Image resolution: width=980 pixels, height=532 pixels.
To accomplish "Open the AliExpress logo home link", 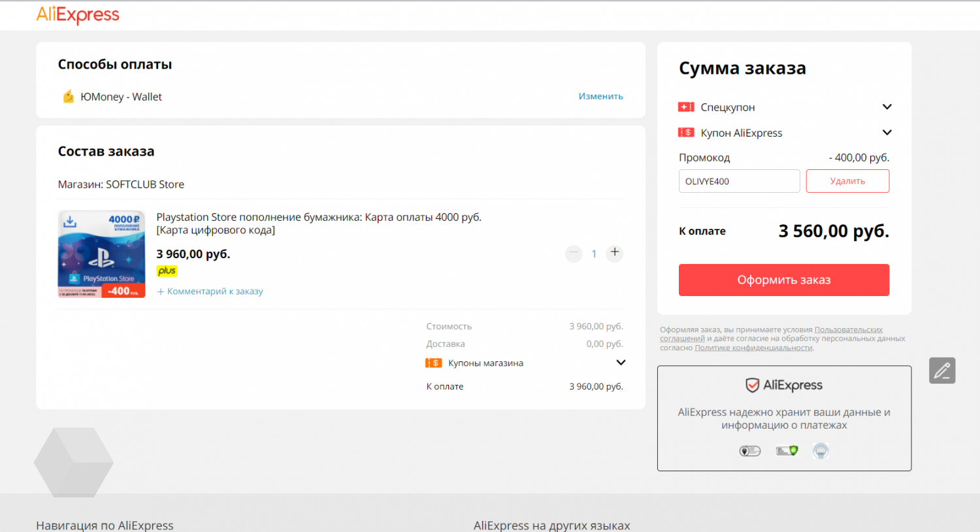I will pyautogui.click(x=78, y=15).
